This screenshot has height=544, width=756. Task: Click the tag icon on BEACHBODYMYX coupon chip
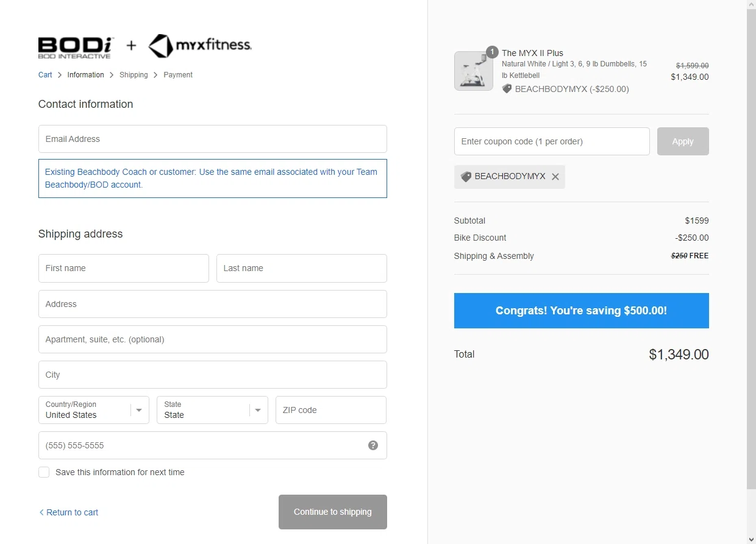tap(466, 177)
